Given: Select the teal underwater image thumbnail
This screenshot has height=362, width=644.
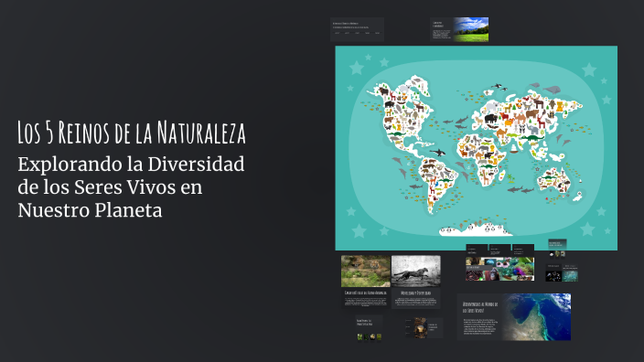Looking at the screenshot, I should pyautogui.click(x=570, y=276).
